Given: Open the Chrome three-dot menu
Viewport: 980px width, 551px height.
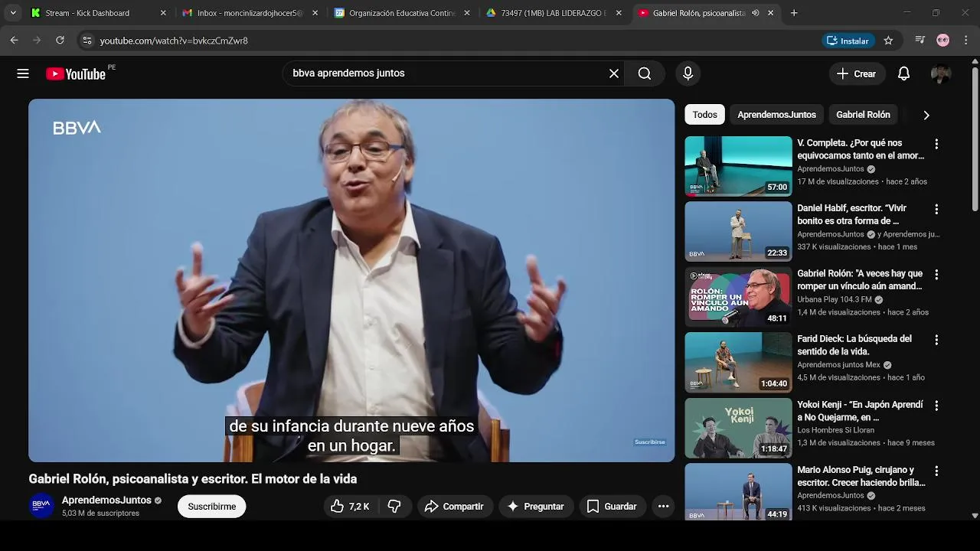Looking at the screenshot, I should click(x=966, y=41).
